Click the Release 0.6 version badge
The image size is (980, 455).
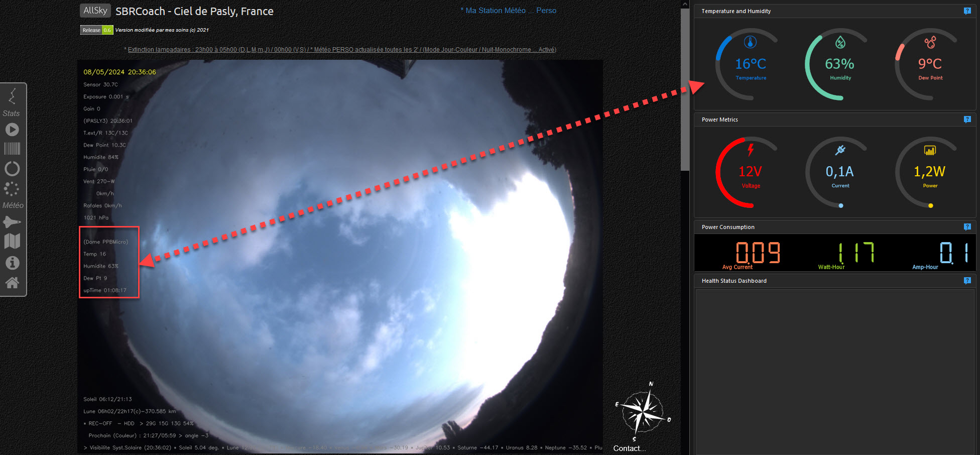(96, 30)
